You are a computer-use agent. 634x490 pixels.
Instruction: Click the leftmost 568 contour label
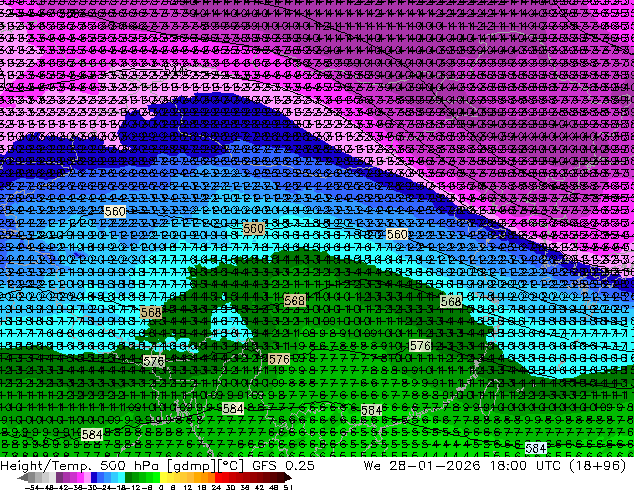pyautogui.click(x=151, y=313)
